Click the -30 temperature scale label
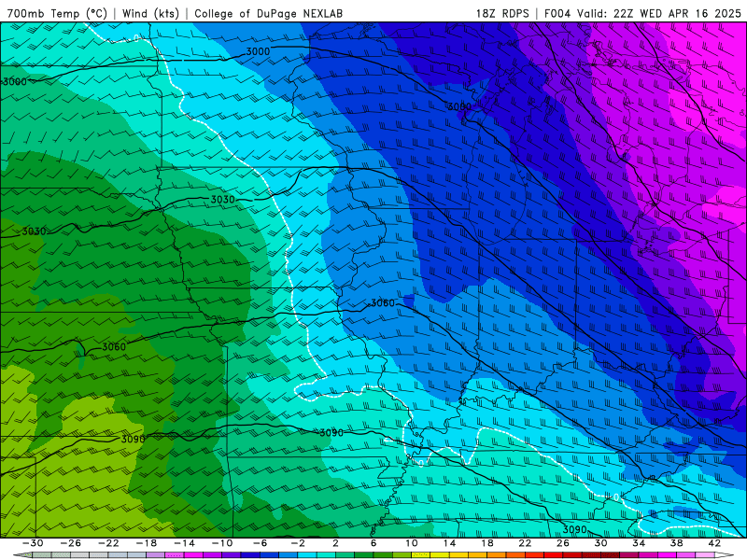Screen dimensions: 747x560 pyautogui.click(x=33, y=543)
